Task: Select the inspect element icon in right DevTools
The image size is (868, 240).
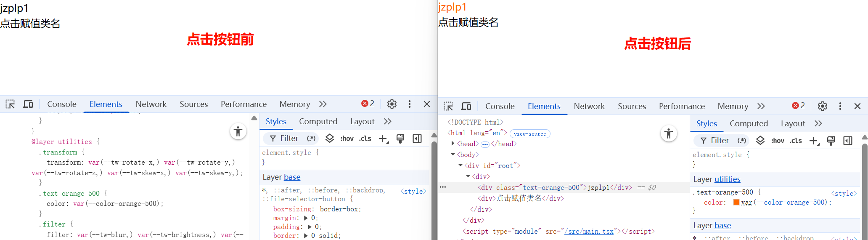Action: (x=448, y=106)
